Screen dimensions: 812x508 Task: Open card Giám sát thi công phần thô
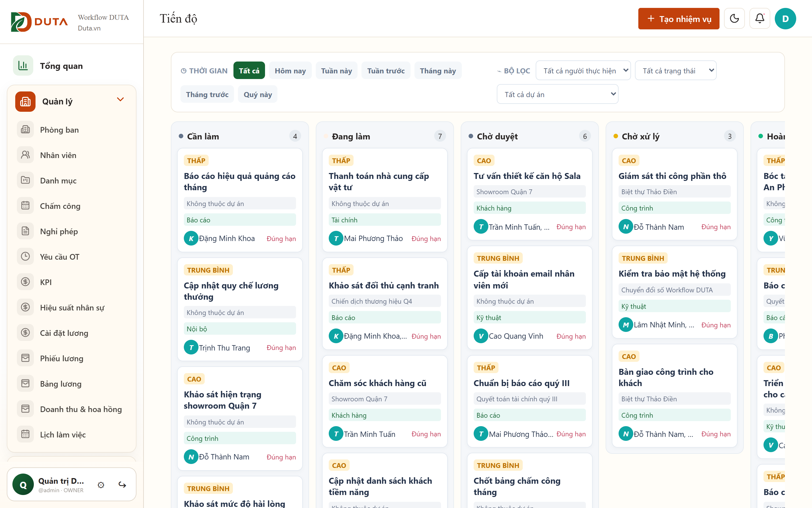[x=675, y=194]
